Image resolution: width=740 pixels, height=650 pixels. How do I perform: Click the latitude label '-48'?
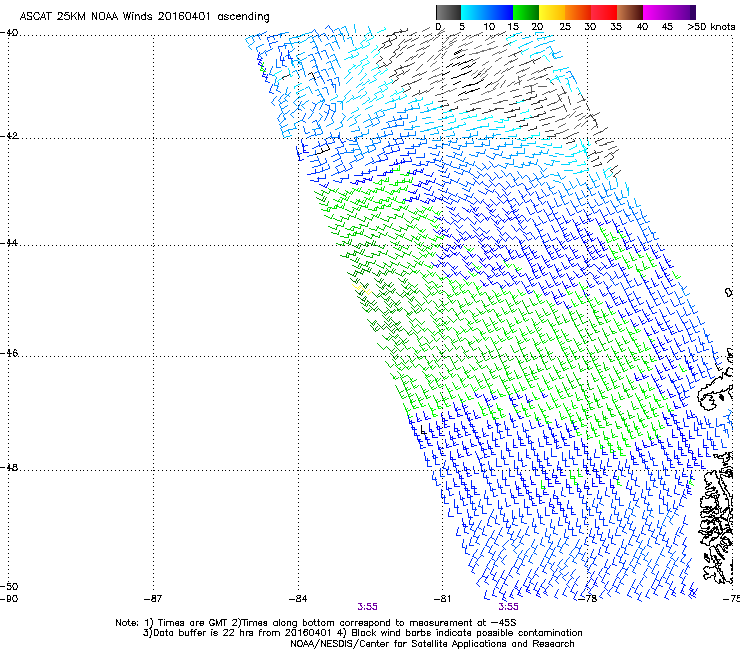point(9,467)
